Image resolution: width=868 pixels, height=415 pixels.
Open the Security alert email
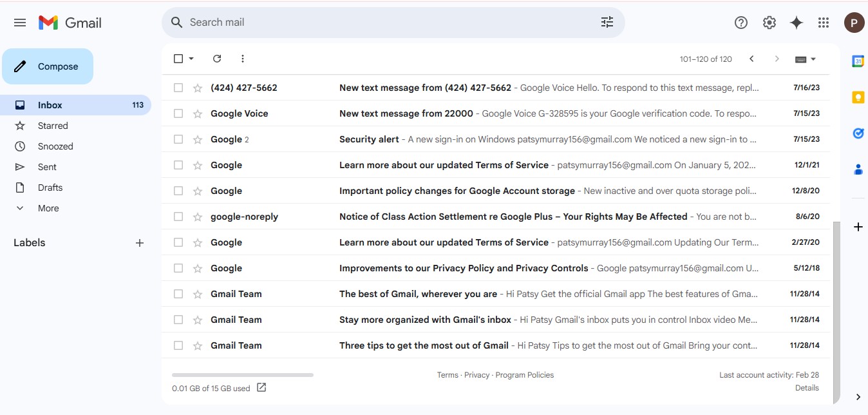click(x=496, y=139)
